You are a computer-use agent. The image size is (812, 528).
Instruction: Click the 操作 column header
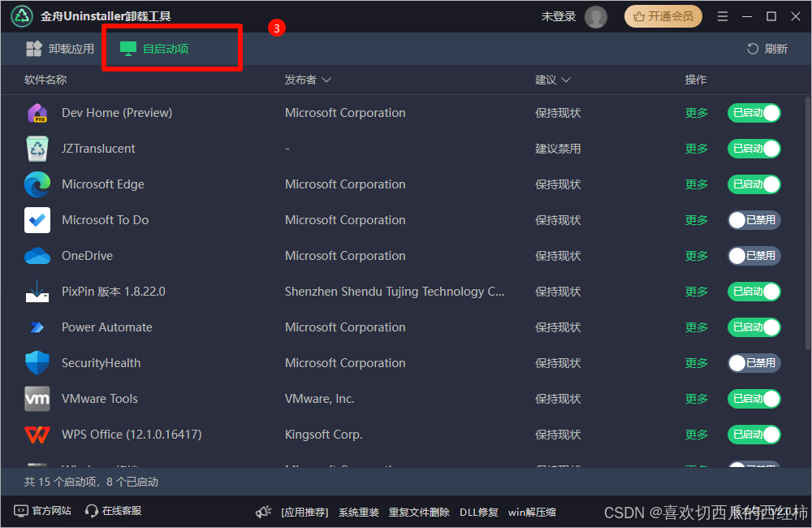tap(696, 80)
